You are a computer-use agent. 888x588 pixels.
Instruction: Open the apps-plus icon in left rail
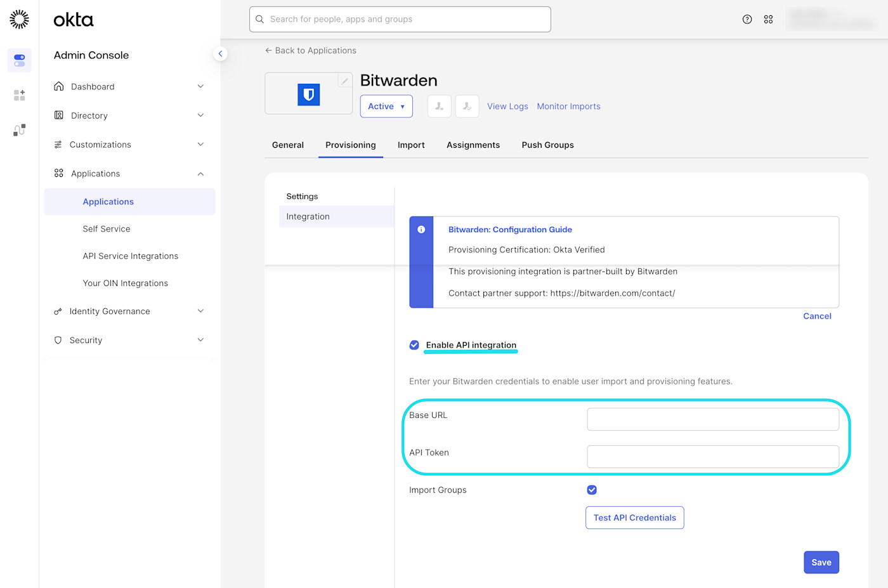[19, 95]
